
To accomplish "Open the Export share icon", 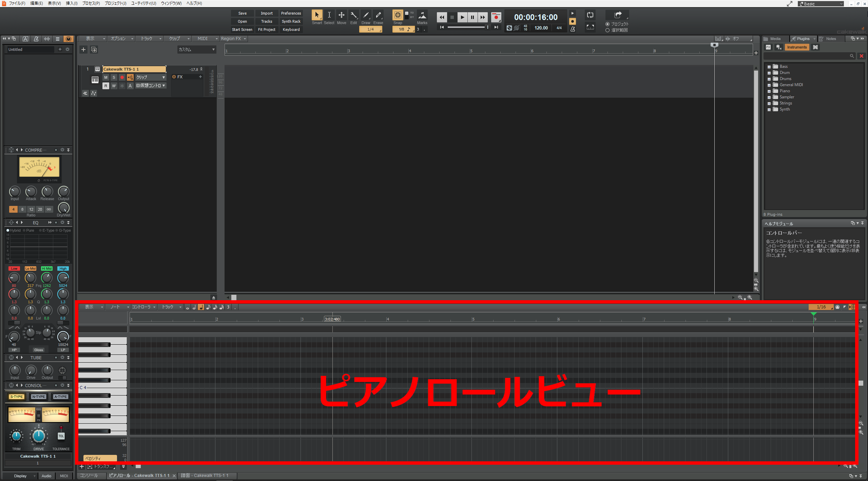I will [618, 15].
